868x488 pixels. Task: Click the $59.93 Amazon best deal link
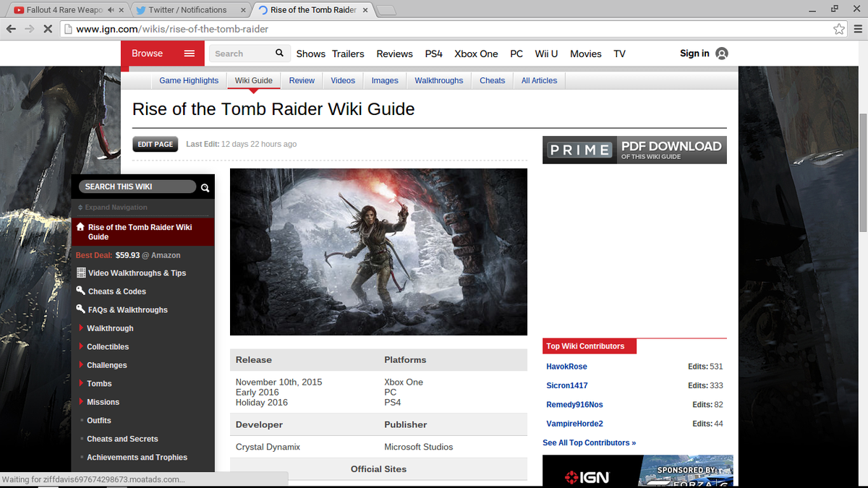pos(128,255)
